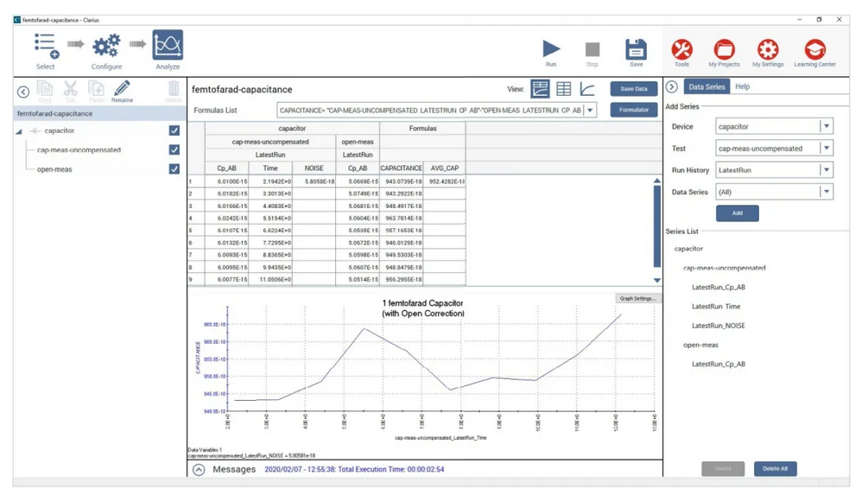The width and height of the screenshot is (868, 501).
Task: Click the Add series button
Action: click(x=738, y=213)
